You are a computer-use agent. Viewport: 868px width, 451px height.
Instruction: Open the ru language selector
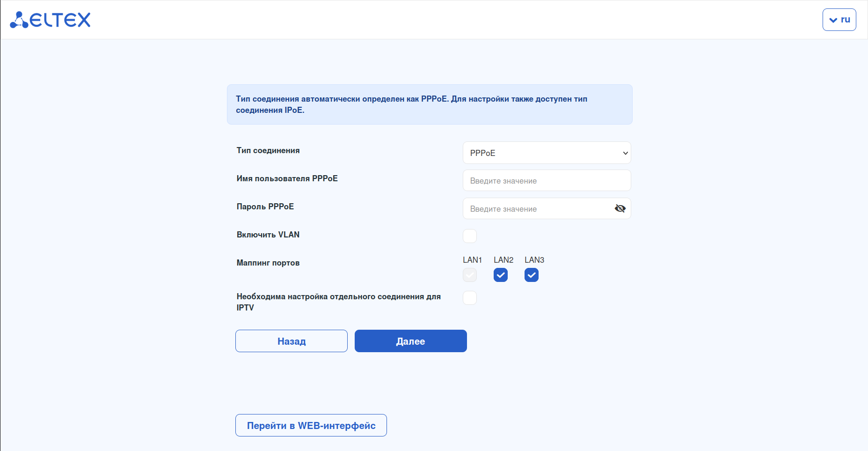(839, 20)
